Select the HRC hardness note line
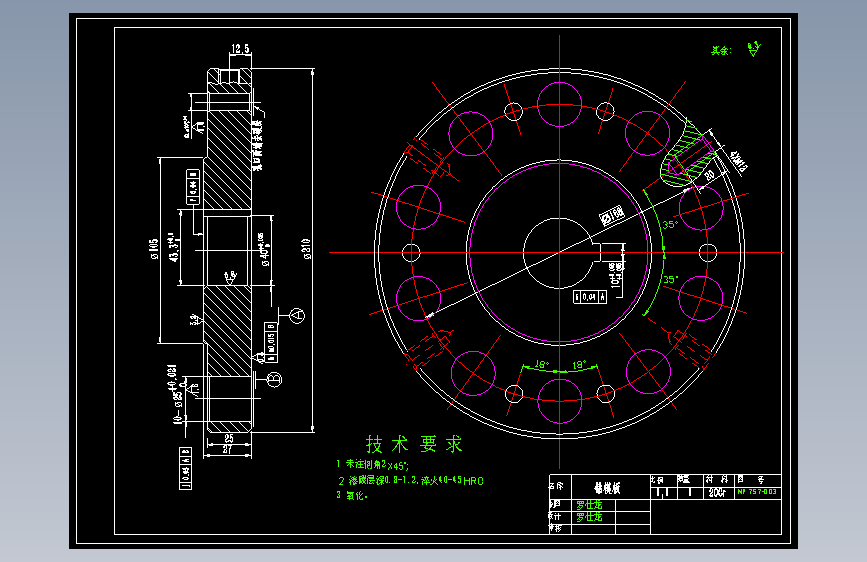The height and width of the screenshot is (562, 867). (x=411, y=481)
